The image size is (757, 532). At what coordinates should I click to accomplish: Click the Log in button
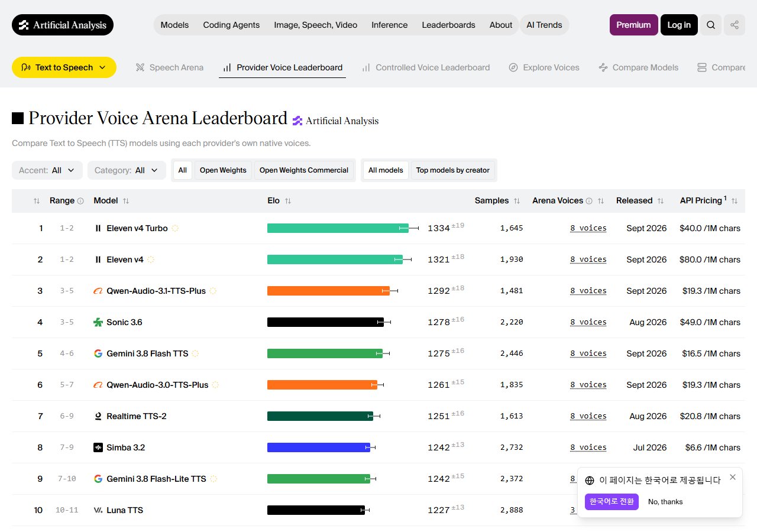pyautogui.click(x=679, y=25)
